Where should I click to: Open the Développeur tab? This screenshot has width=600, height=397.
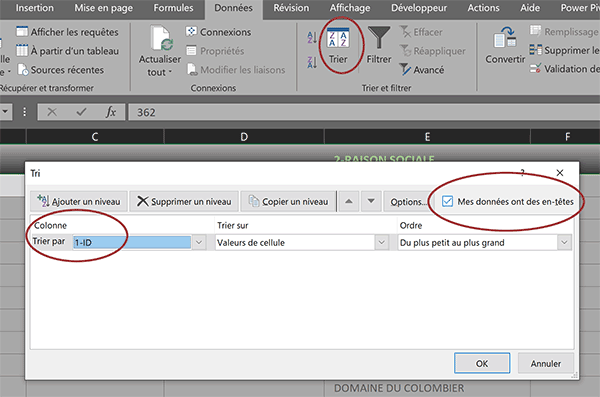[x=419, y=8]
